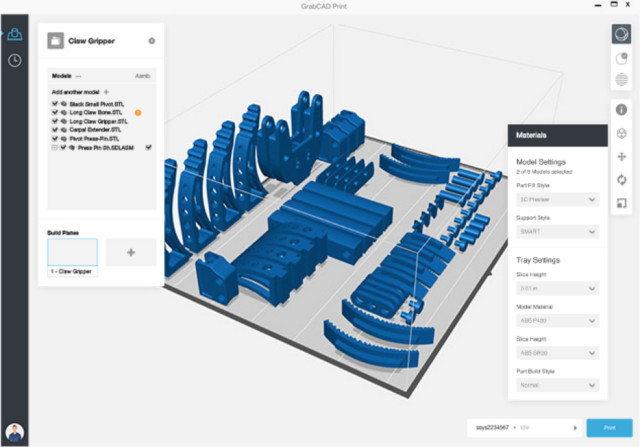Select the project tray icon in left sidebar
This screenshot has width=640, height=447.
15,34
